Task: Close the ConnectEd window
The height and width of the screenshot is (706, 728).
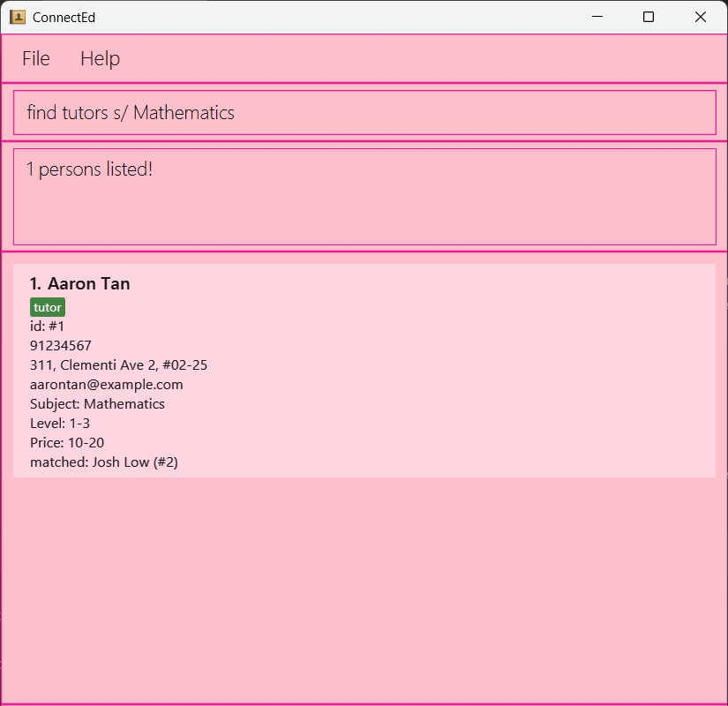Action: [700, 17]
